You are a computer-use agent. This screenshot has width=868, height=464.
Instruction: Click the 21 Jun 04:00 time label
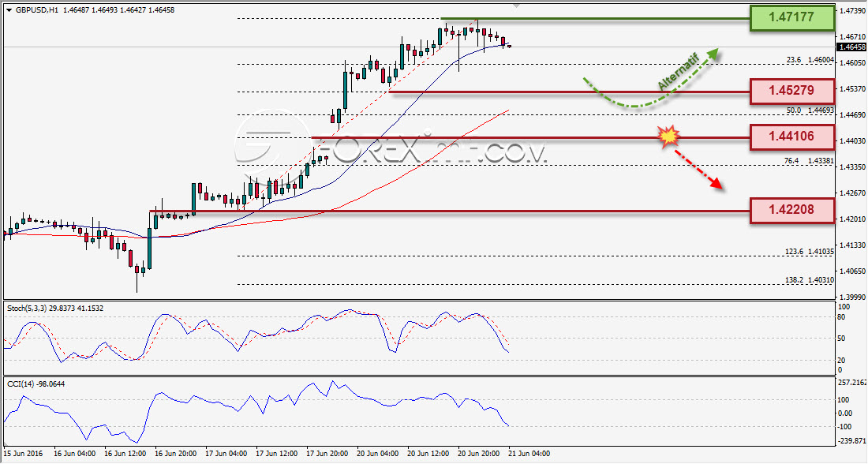529,454
